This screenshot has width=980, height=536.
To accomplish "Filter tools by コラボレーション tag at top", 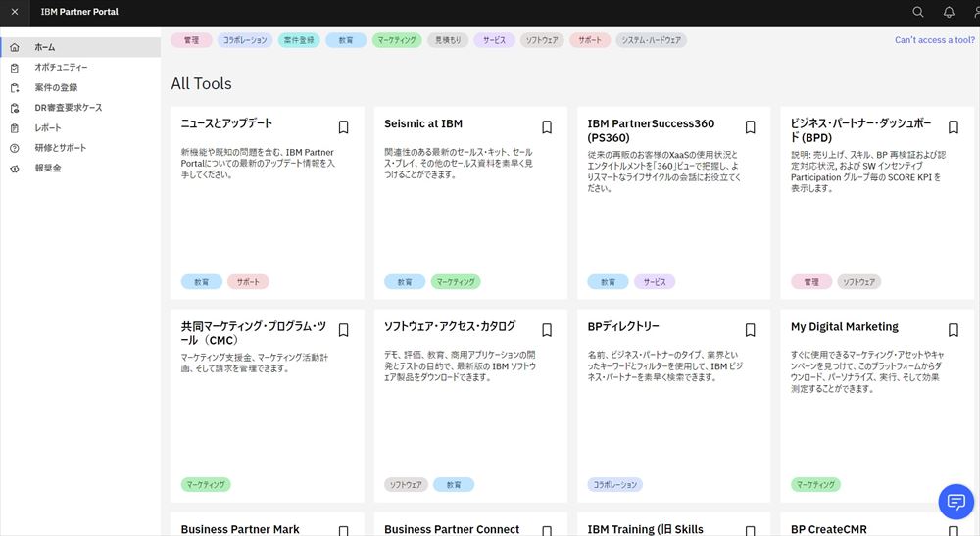I will pos(245,40).
